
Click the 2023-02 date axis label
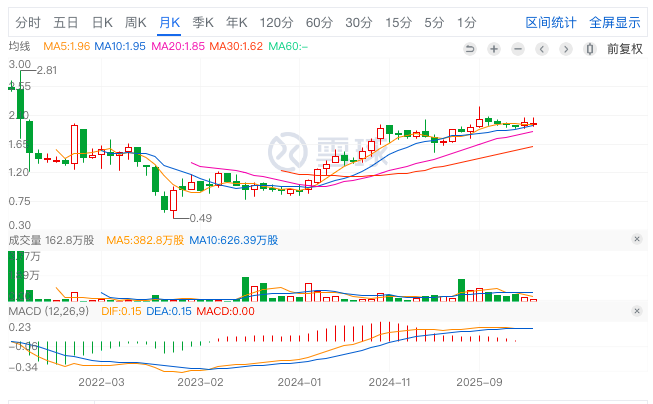[200, 382]
